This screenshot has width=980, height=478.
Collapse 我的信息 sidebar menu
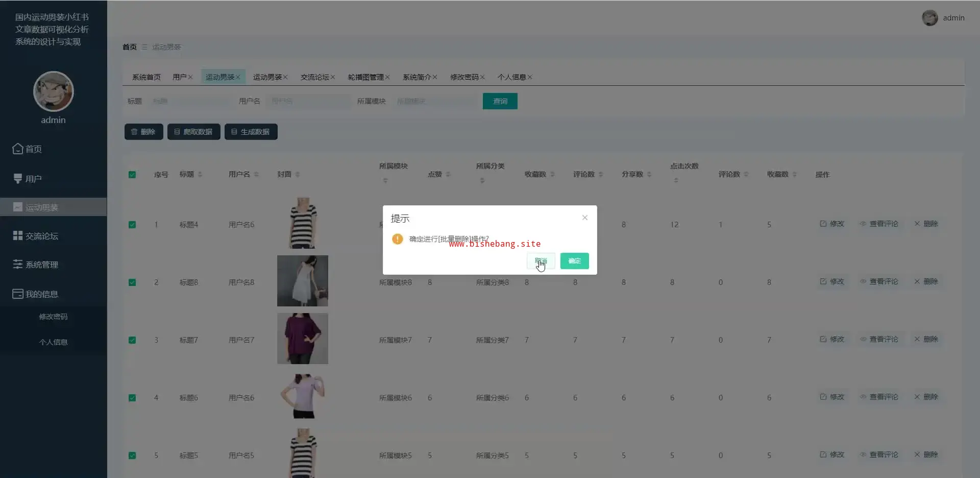click(36, 294)
